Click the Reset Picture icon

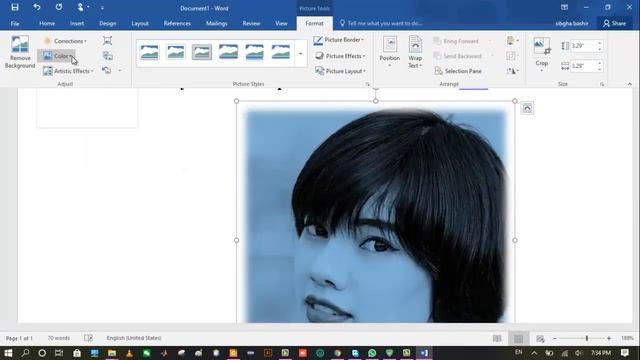click(107, 71)
